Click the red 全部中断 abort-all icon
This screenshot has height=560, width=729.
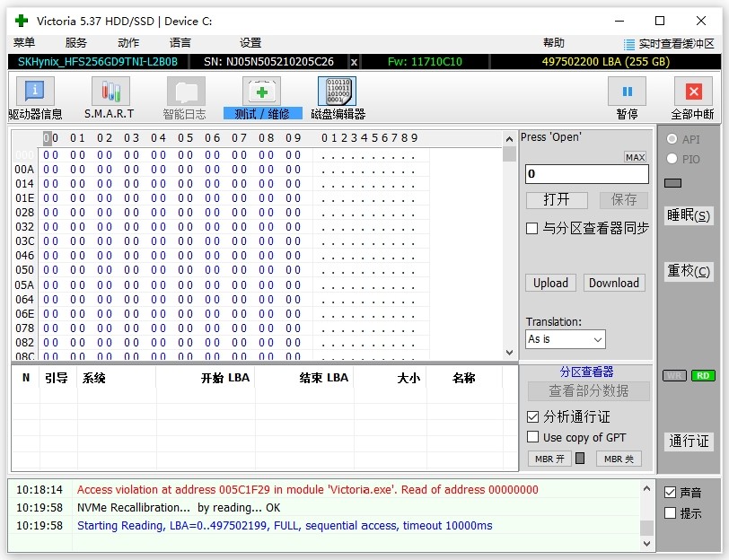tap(692, 92)
